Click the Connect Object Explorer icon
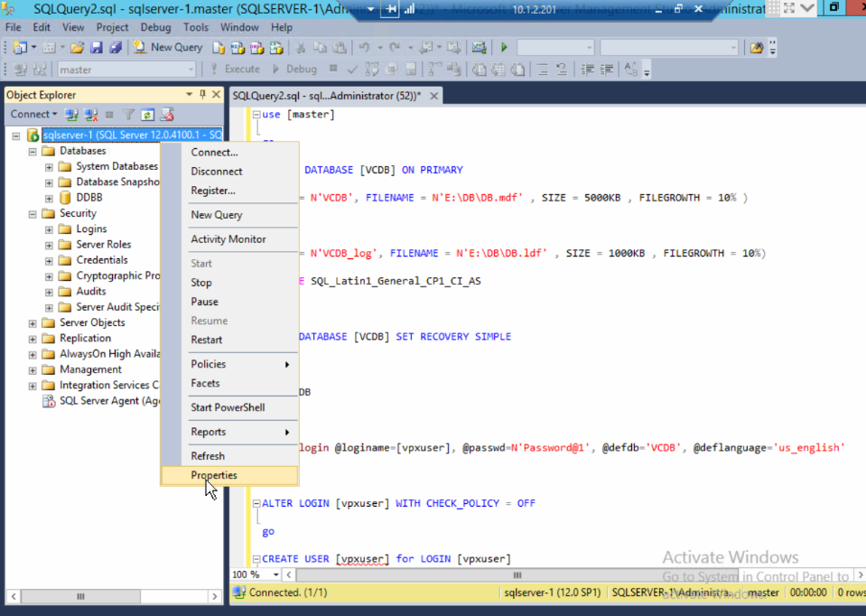 click(x=71, y=115)
